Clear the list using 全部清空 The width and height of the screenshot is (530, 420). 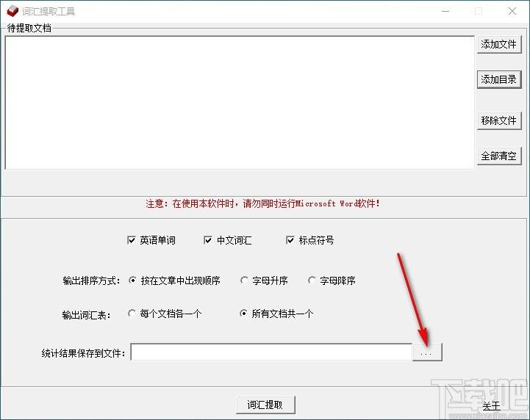click(x=499, y=156)
